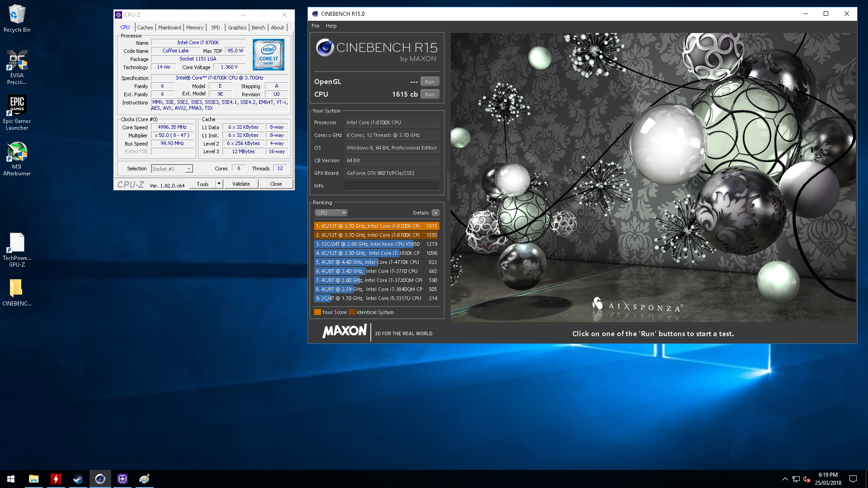Switch to the Bench tab in CPU-Z
This screenshot has width=868, height=488.
tap(259, 28)
